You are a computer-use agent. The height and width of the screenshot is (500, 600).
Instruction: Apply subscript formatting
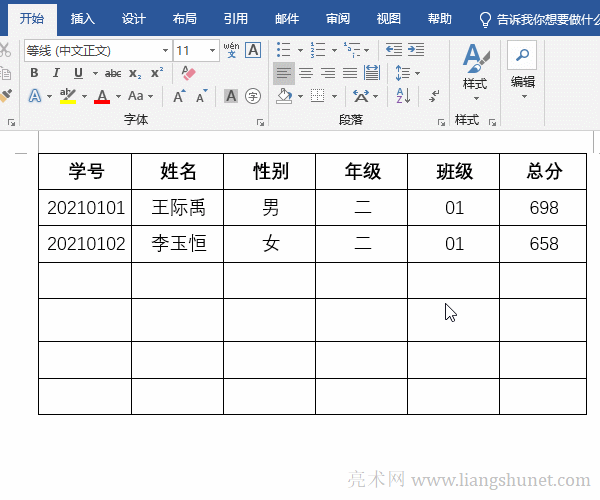[135, 73]
